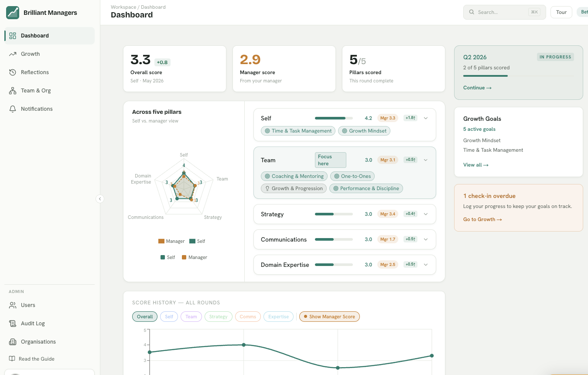Open Notifications in the sidebar

click(x=49, y=109)
